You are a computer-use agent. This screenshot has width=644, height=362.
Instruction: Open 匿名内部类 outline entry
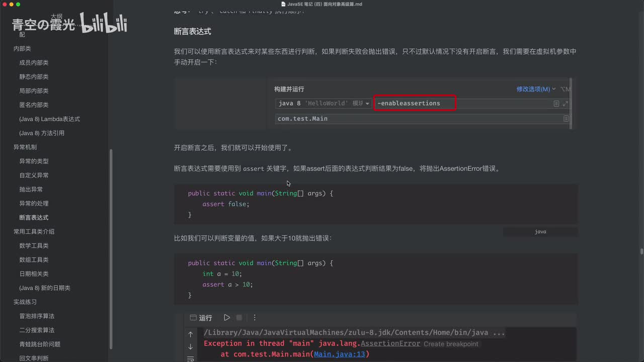[34, 105]
